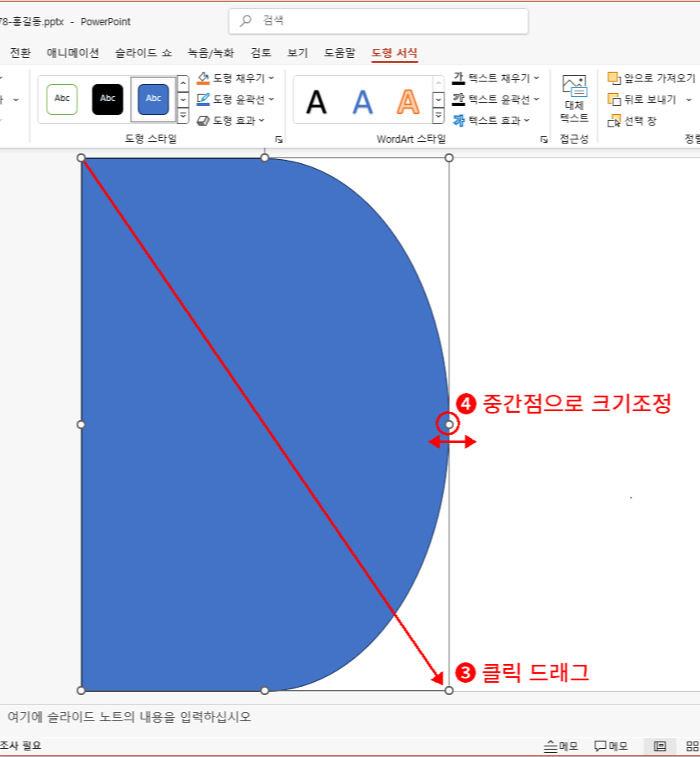Expand the WordArt styles gallery
This screenshot has height=757, width=700.
pos(438,116)
